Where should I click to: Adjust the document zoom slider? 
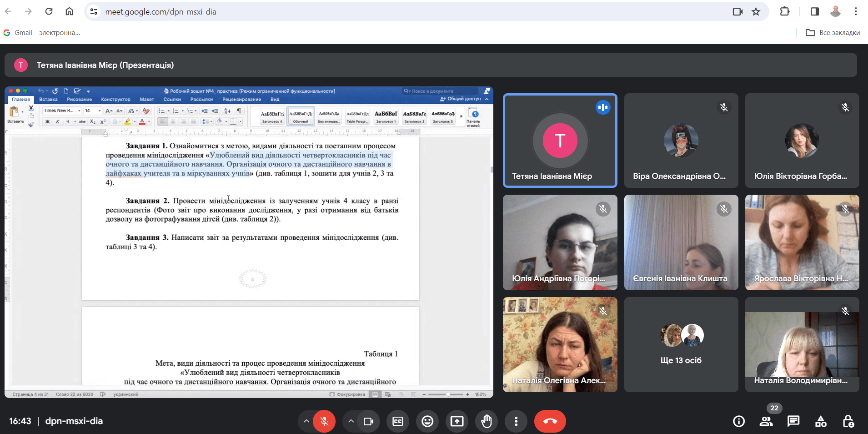(x=449, y=394)
